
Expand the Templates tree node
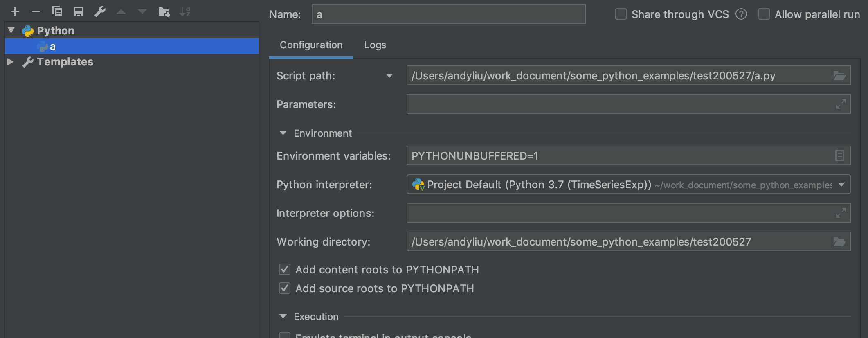pyautogui.click(x=11, y=62)
